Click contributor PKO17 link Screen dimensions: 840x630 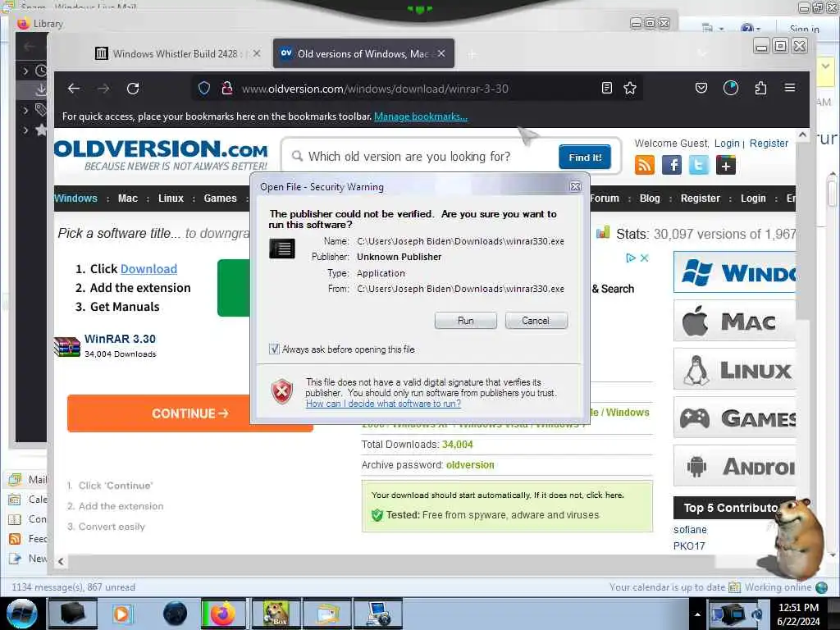[689, 546]
